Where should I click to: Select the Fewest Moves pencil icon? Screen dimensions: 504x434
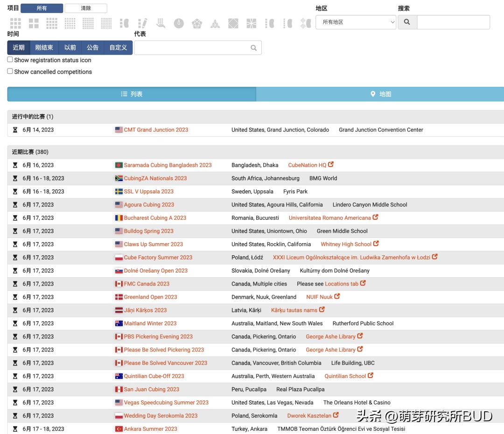click(x=142, y=23)
